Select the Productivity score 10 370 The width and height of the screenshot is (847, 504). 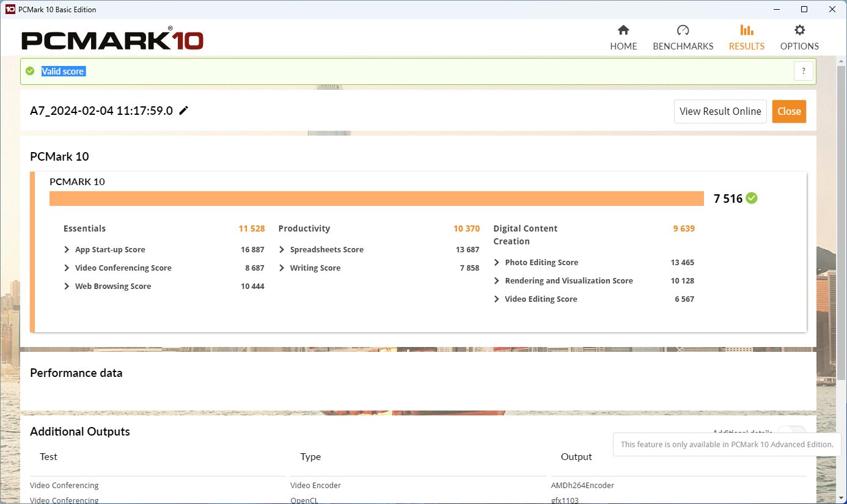(466, 228)
